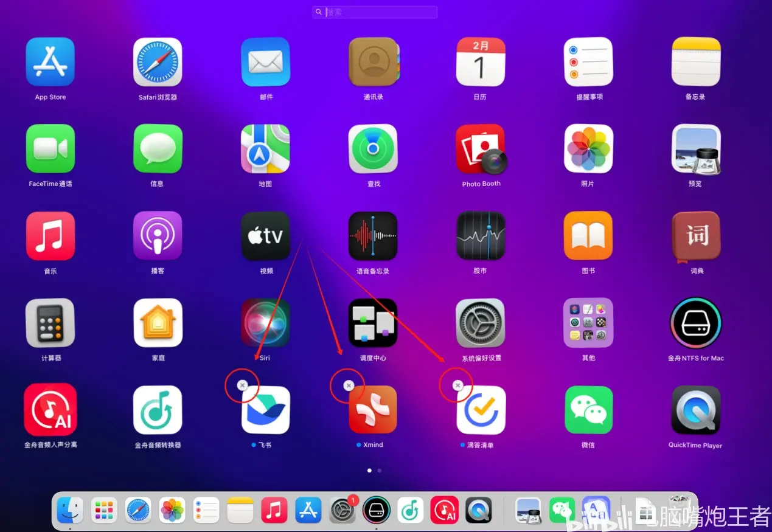Open Music from the Dock
Screen dimensions: 772x532
[274, 510]
